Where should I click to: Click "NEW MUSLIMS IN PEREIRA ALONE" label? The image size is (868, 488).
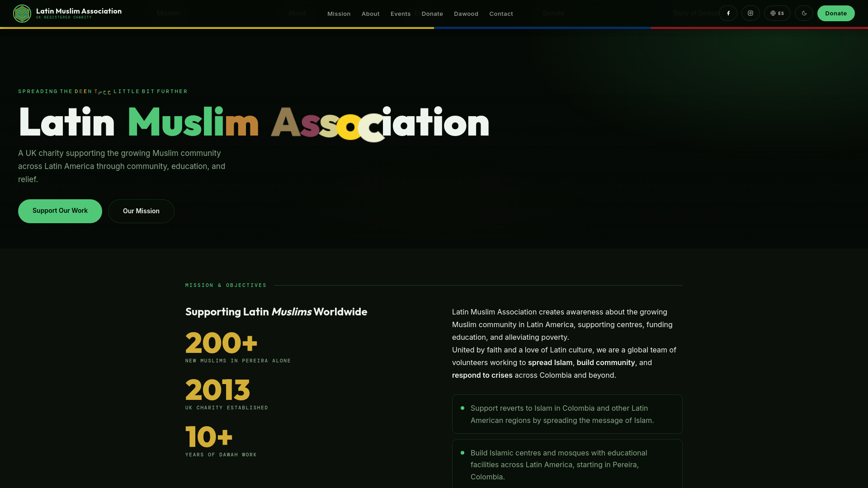click(x=238, y=361)
